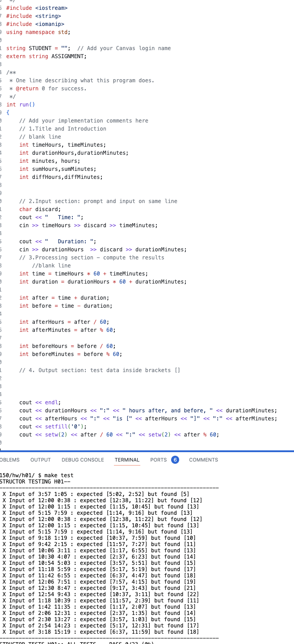Open the DEBUG CONSOLE tab
294x644 pixels.
point(83,460)
